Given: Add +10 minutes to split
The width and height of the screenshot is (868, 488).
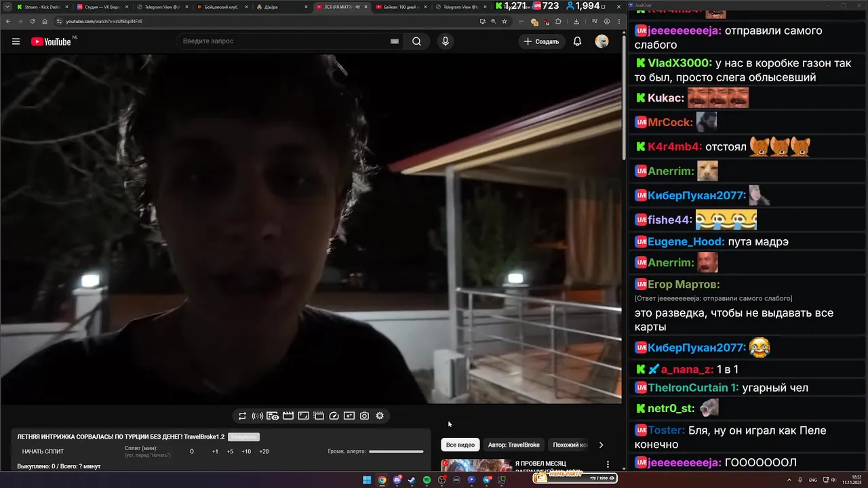Looking at the screenshot, I should 246,451.
